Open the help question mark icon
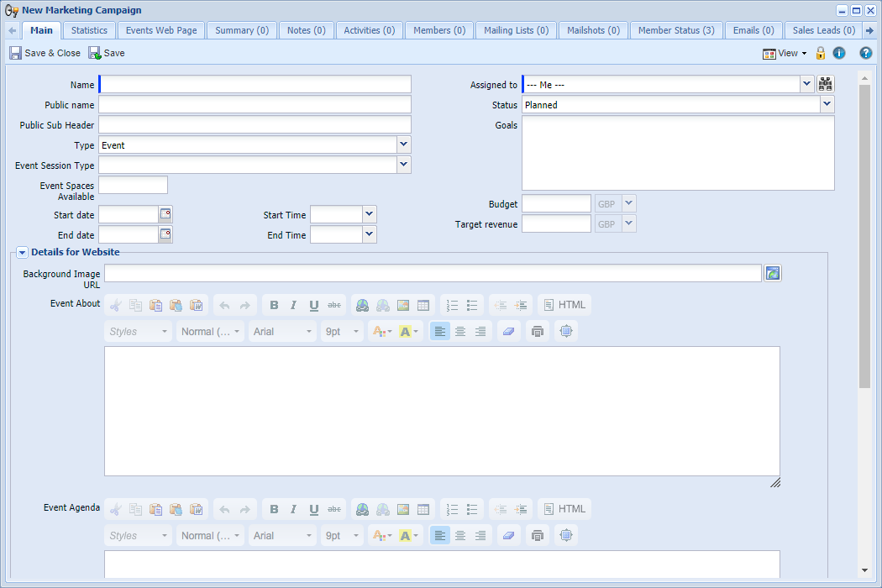Screen dimensions: 882x588 [866, 53]
